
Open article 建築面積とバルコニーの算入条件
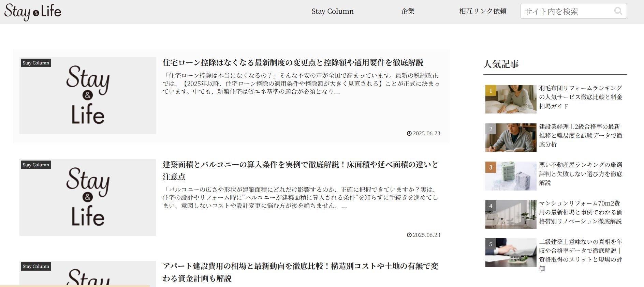coord(300,170)
